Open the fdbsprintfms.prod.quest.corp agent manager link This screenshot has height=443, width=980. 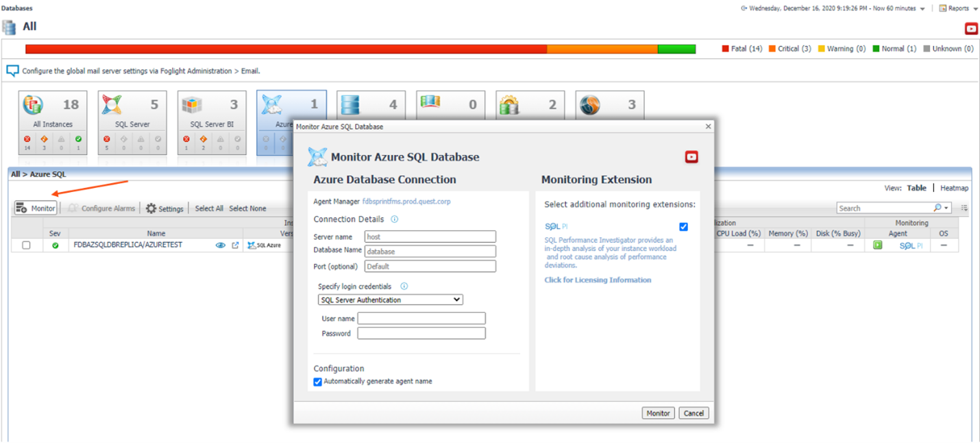click(x=406, y=202)
